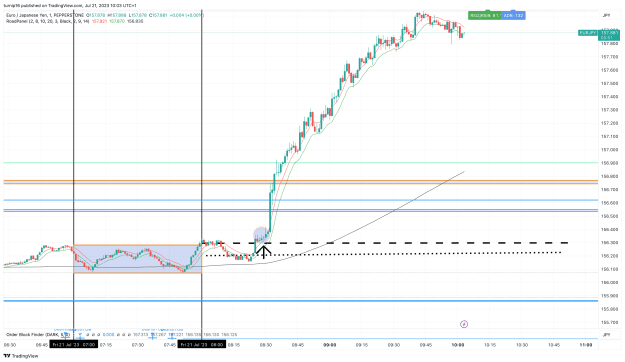The width and height of the screenshot is (625, 362).
Task: Click 08:45 on the time axis
Action: tap(298, 345)
